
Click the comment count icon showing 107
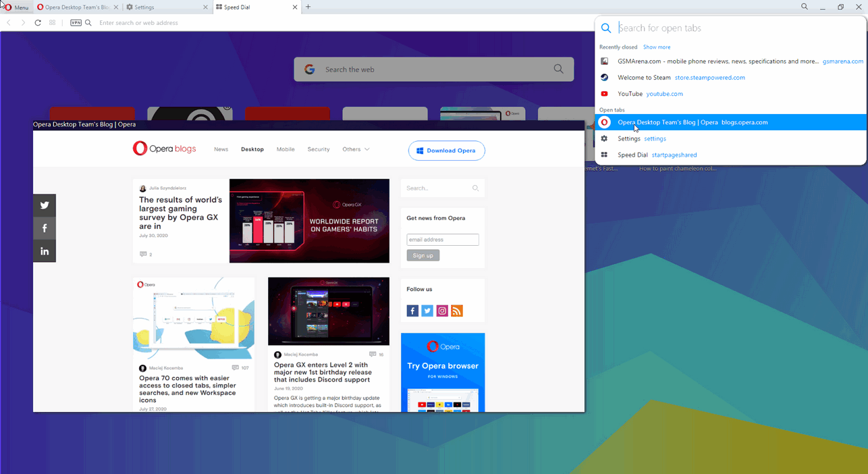click(236, 368)
